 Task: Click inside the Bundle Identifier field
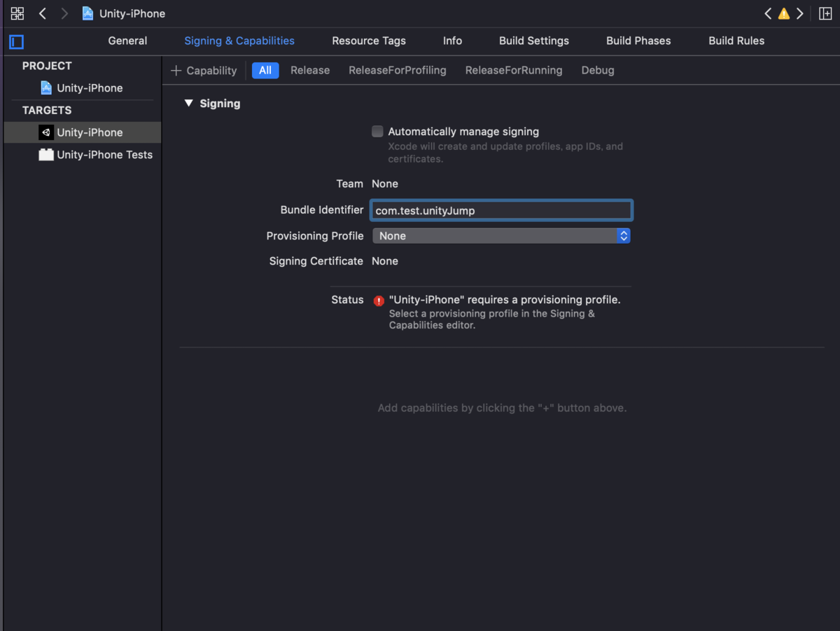501,209
